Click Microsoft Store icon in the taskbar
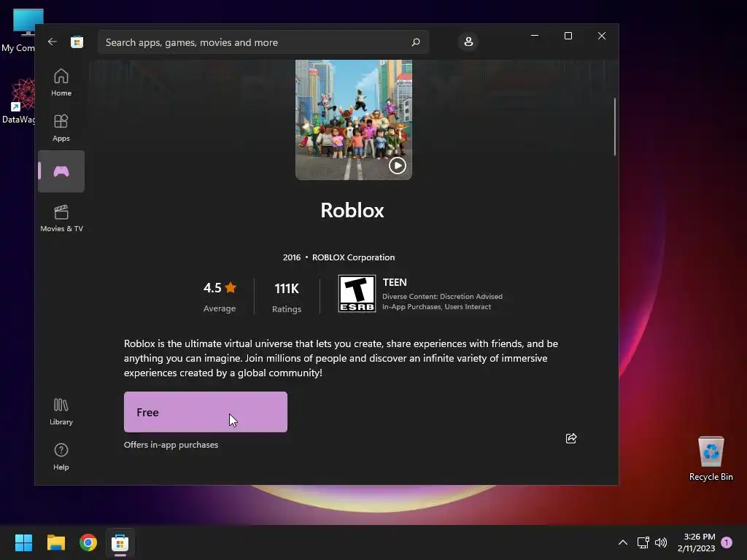Image resolution: width=747 pixels, height=560 pixels. (120, 542)
